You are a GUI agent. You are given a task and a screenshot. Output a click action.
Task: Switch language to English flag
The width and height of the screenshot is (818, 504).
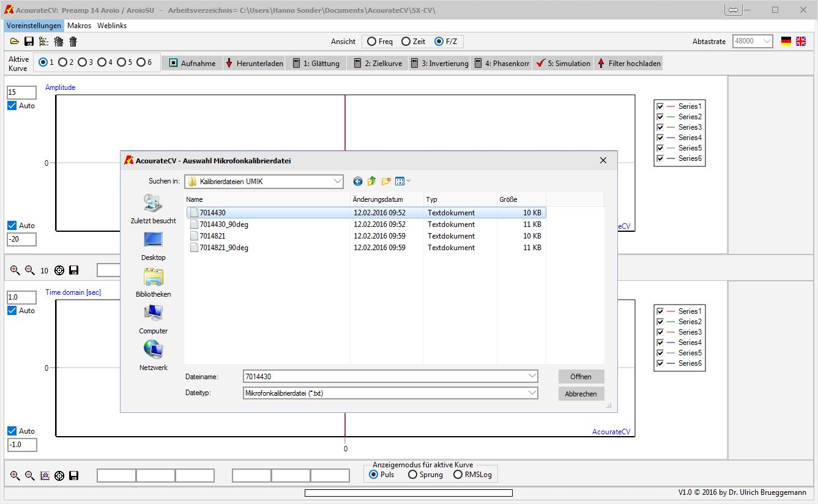pos(801,42)
